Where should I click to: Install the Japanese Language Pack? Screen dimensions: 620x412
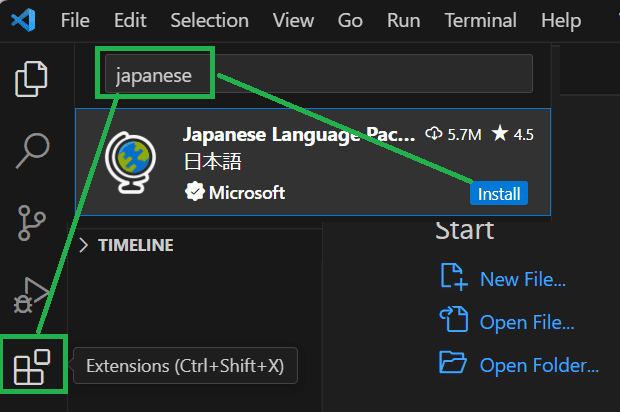[499, 193]
